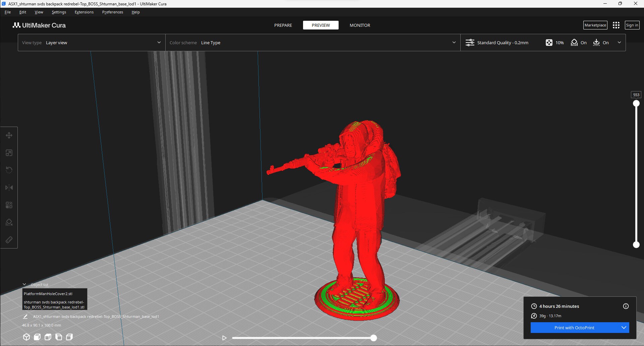Select the Rotate tool
644x346 pixels.
[x=9, y=170]
